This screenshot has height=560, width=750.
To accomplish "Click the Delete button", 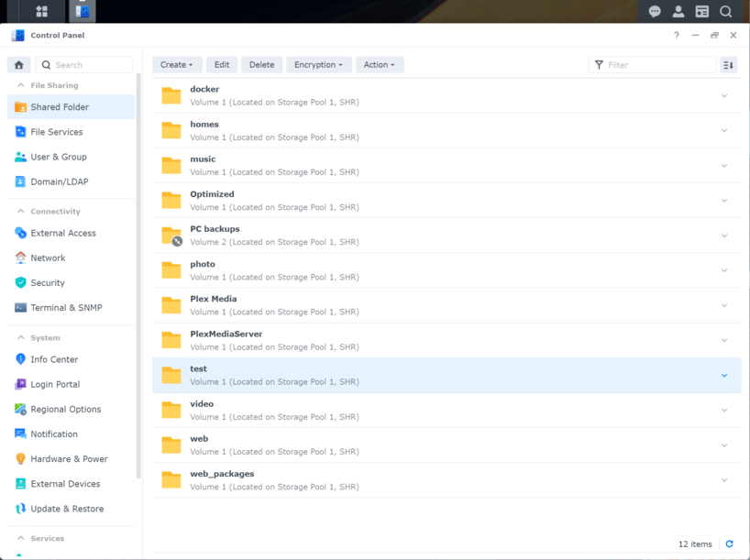I will (261, 65).
